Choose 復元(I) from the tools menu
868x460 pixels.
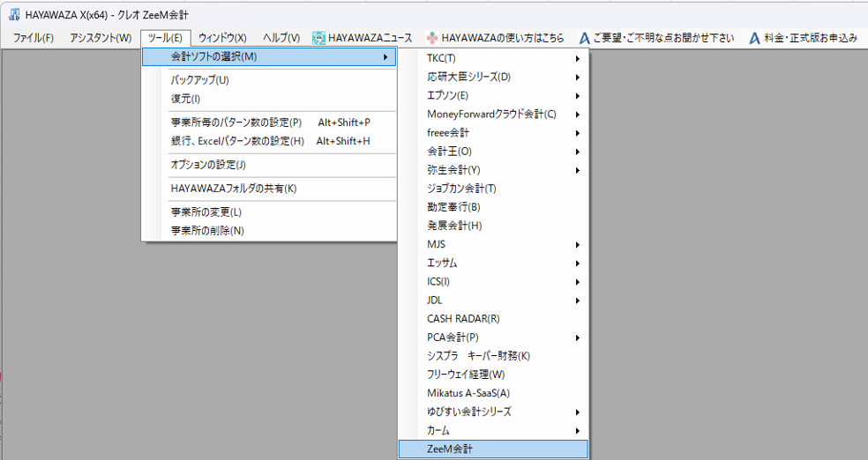point(269,99)
